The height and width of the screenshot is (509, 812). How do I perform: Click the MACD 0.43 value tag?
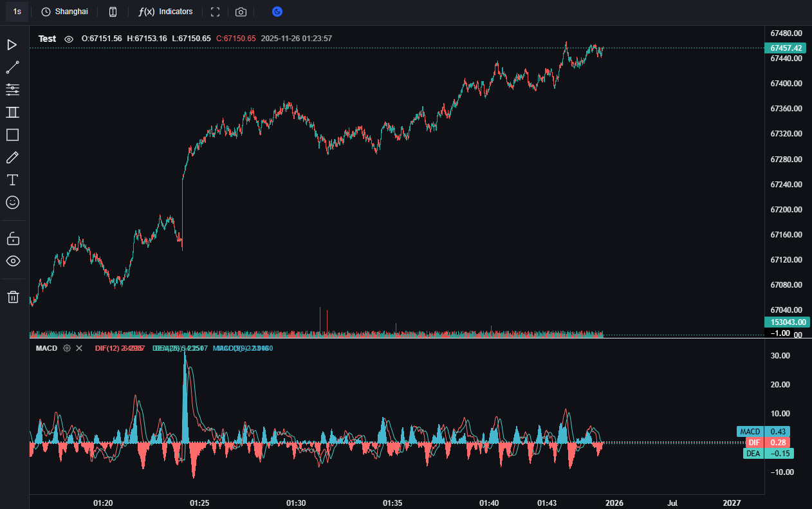(x=763, y=432)
